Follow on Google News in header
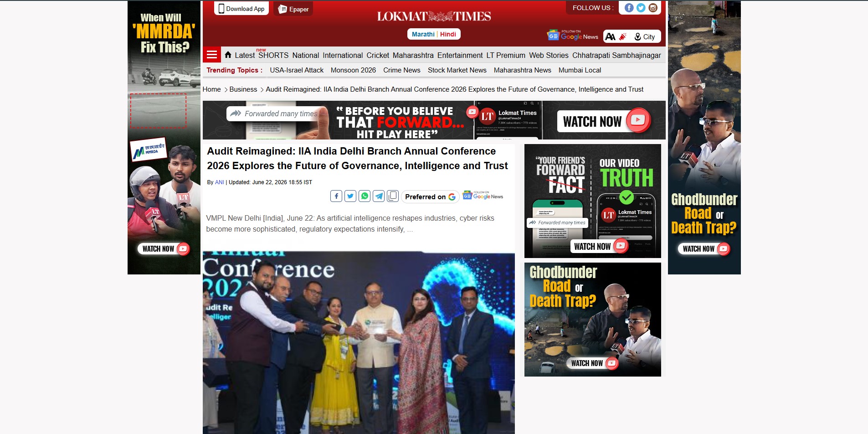Viewport: 868px width, 434px height. click(x=573, y=35)
